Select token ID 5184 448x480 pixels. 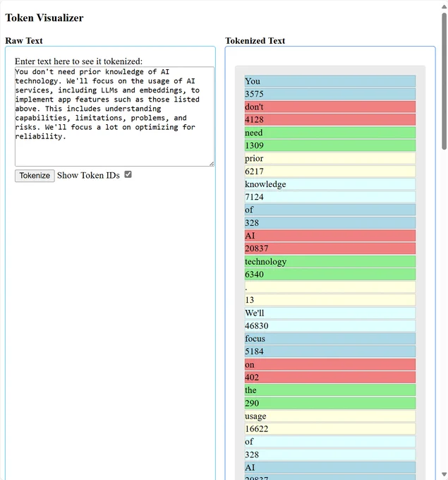pos(330,352)
